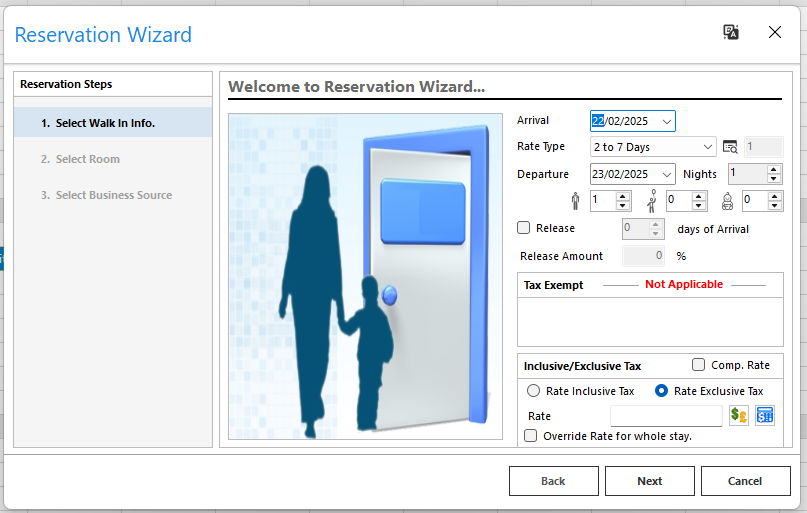807x513 pixels.
Task: Click the infant guest icon
Action: 727,201
